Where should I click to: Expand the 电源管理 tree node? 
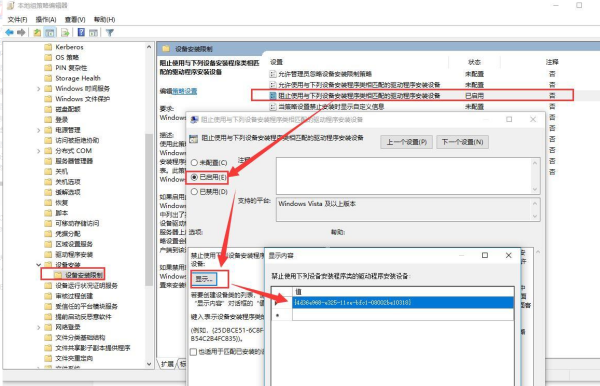[x=39, y=130]
